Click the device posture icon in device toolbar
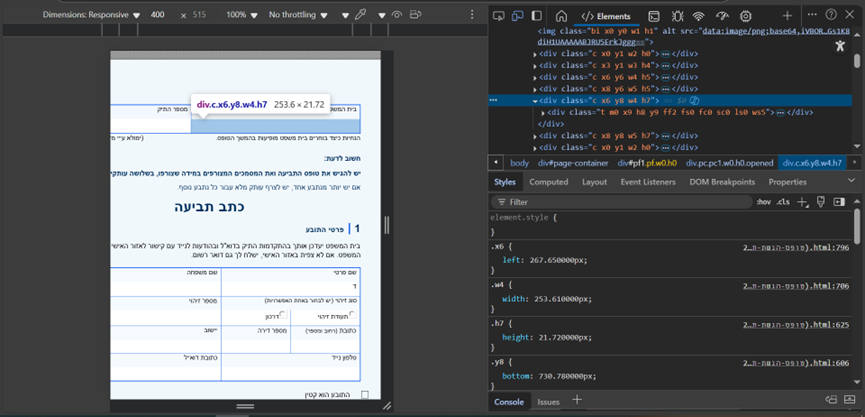 (x=415, y=15)
